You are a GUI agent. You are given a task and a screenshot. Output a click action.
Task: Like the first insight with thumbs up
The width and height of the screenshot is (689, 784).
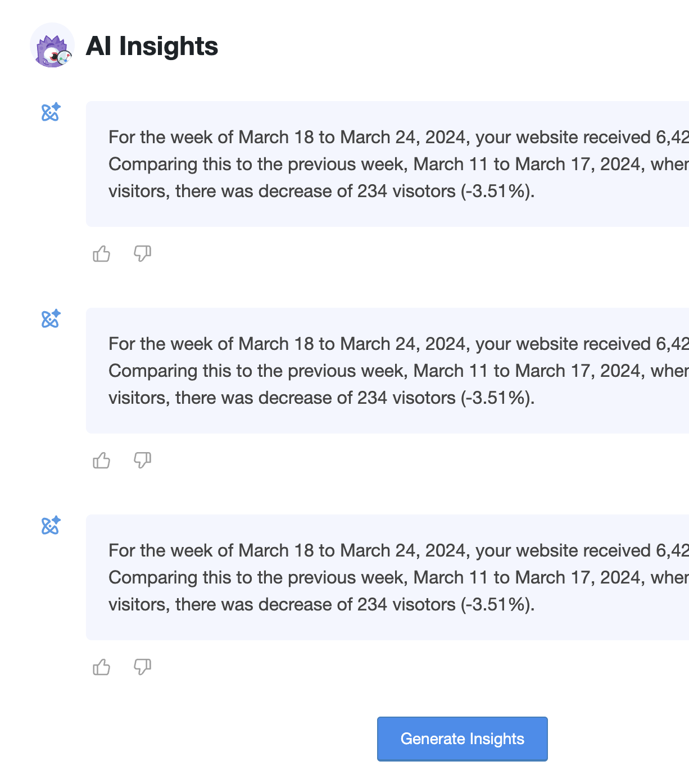click(x=101, y=254)
